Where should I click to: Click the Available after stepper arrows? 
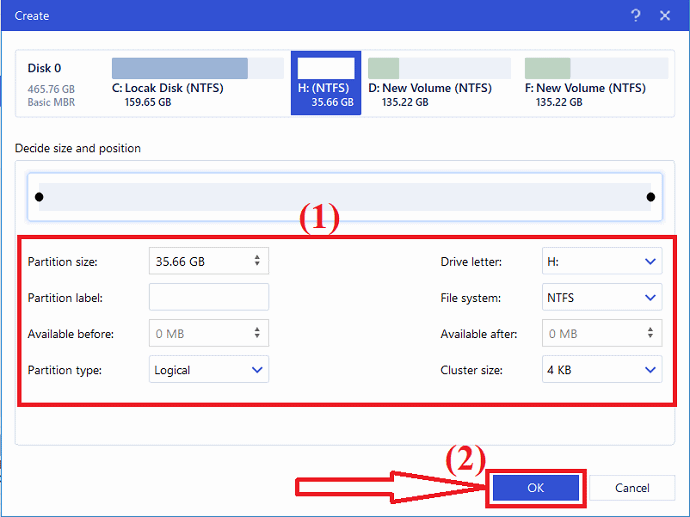click(650, 333)
